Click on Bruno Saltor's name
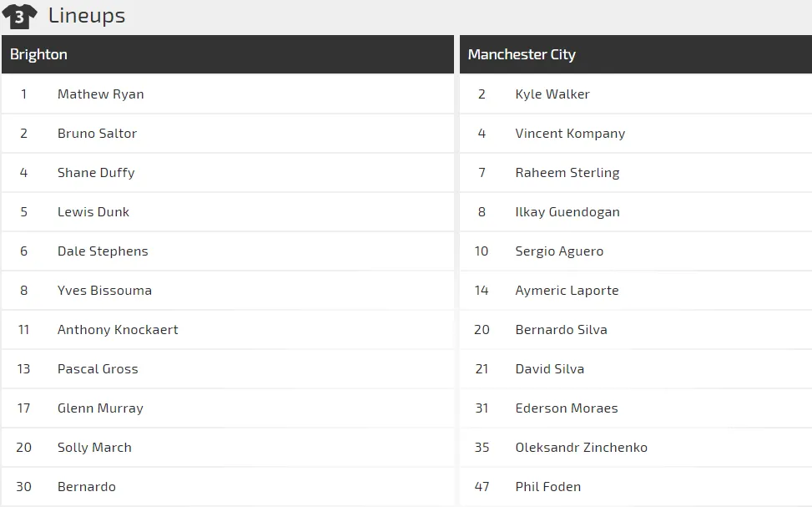812x507 pixels. pyautogui.click(x=97, y=134)
